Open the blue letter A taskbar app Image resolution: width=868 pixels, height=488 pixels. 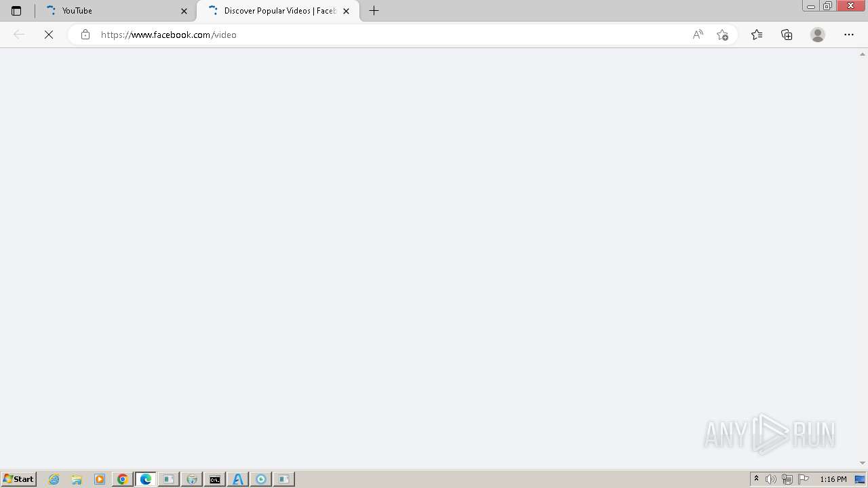click(x=238, y=479)
